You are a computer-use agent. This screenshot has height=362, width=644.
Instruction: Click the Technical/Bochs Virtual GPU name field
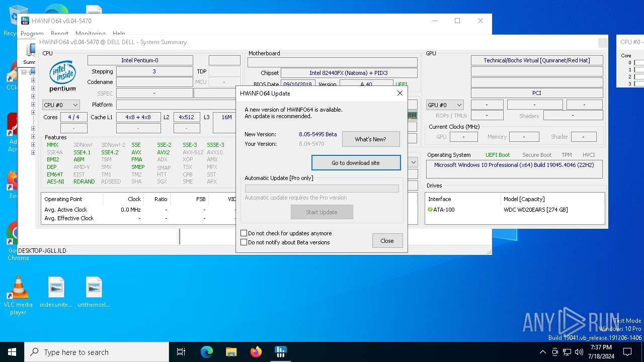(537, 60)
